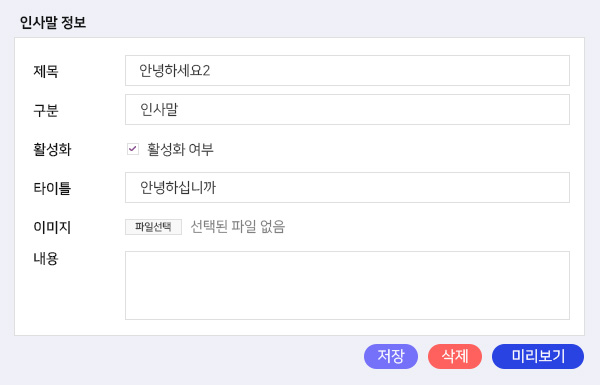Focus the 타이틀 input field
This screenshot has width=600, height=385.
pos(347,188)
